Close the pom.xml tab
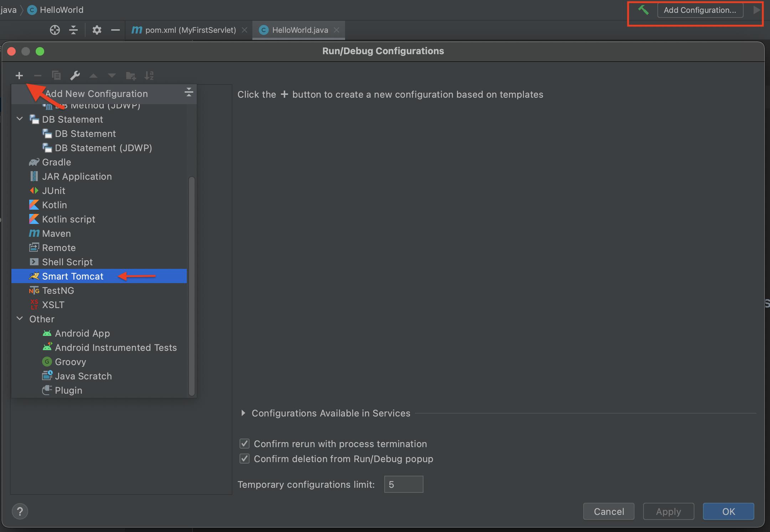Image resolution: width=770 pixels, height=532 pixels. (245, 30)
